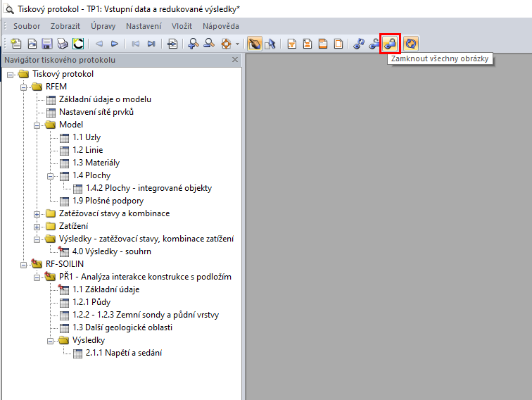Click the printer icon in toolbar
532x400 pixels.
[63, 44]
